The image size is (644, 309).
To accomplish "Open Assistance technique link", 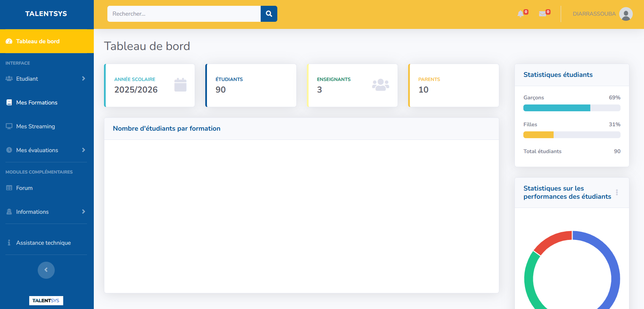I will tap(43, 243).
